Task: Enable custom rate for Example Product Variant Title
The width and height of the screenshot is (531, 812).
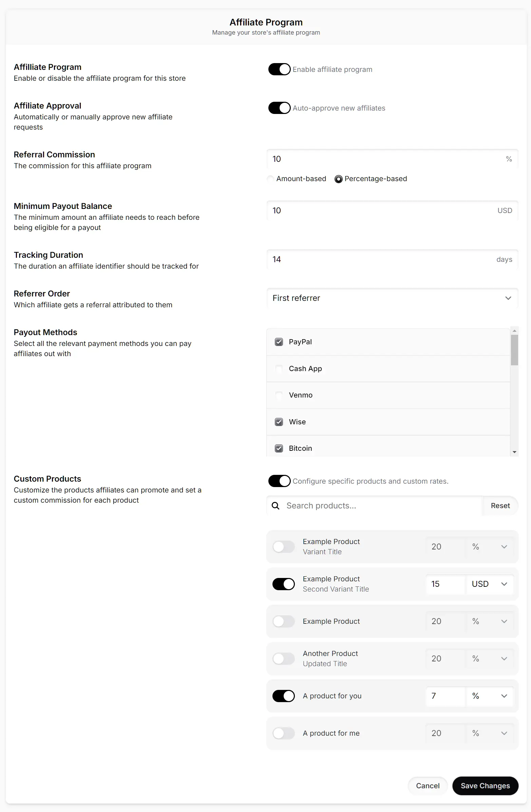Action: pos(284,546)
